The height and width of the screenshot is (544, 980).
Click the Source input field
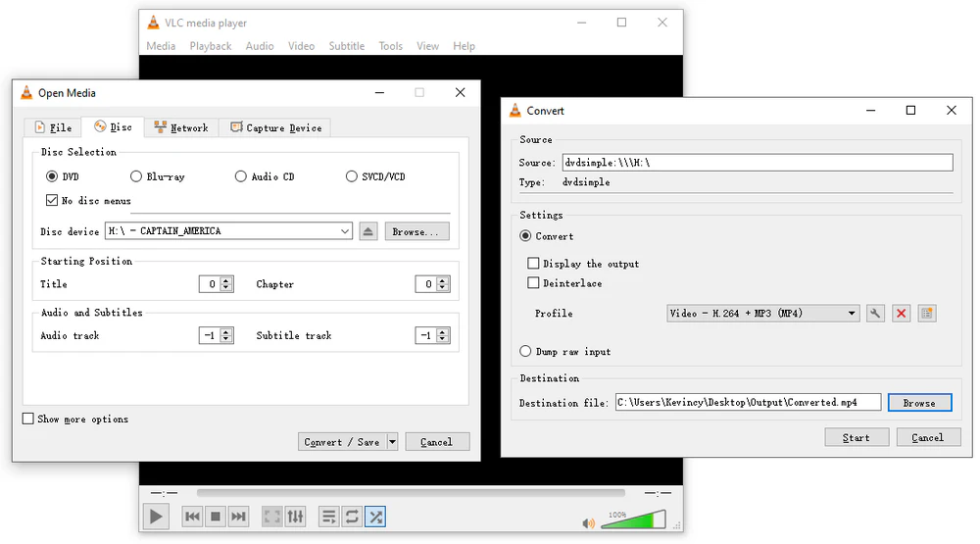click(758, 163)
